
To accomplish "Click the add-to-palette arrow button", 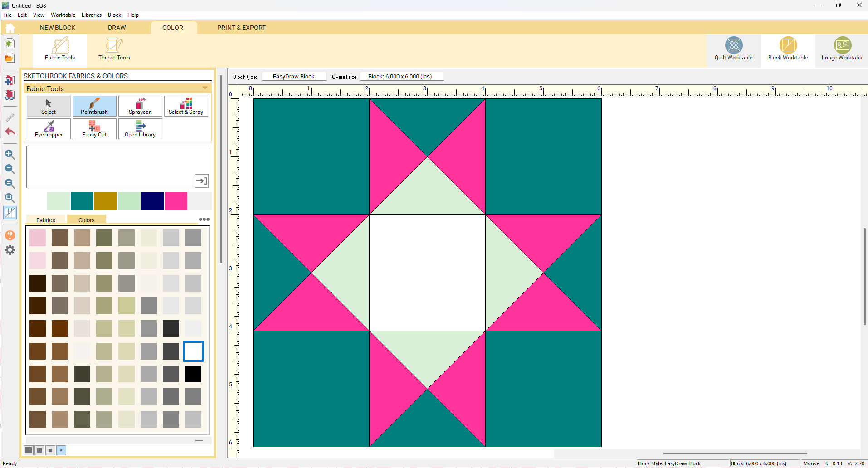I will (201, 180).
